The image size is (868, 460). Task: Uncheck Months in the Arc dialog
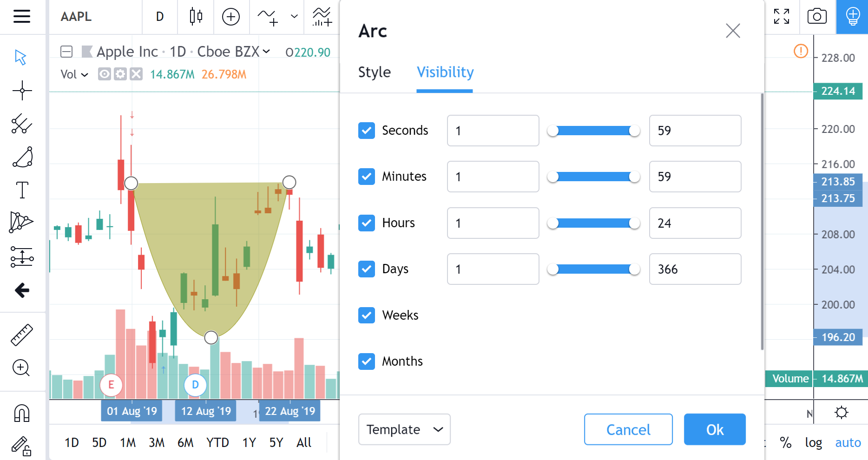point(367,361)
